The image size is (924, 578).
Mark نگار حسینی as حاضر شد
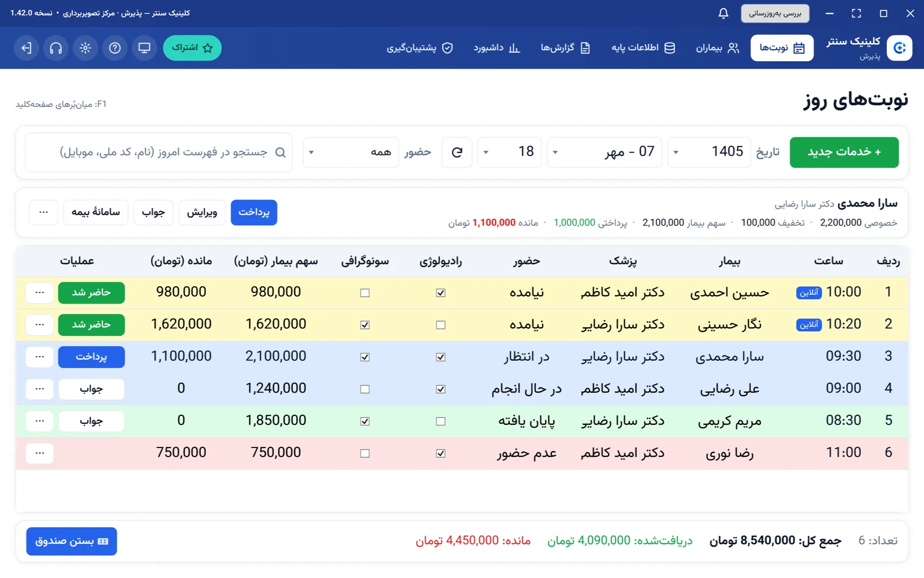pos(91,325)
